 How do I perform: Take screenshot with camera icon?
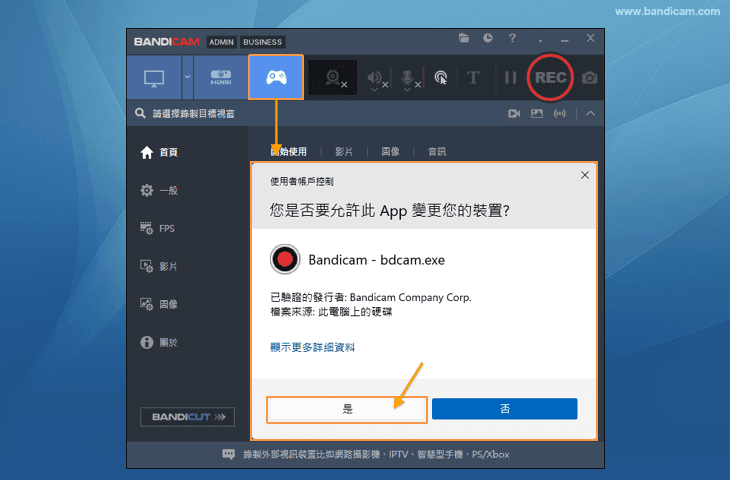click(x=589, y=78)
